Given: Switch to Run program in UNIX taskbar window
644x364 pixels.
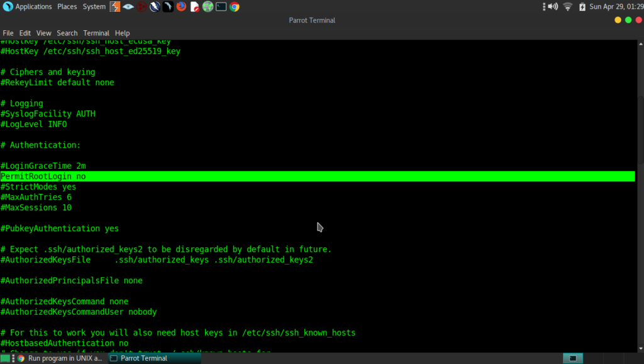Looking at the screenshot, I should point(60,358).
